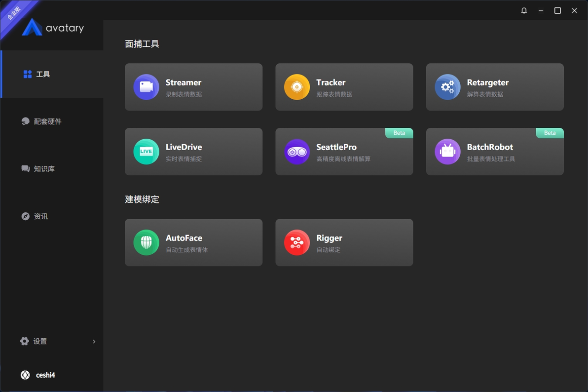Click the BatchRobot robot icon

pyautogui.click(x=447, y=152)
